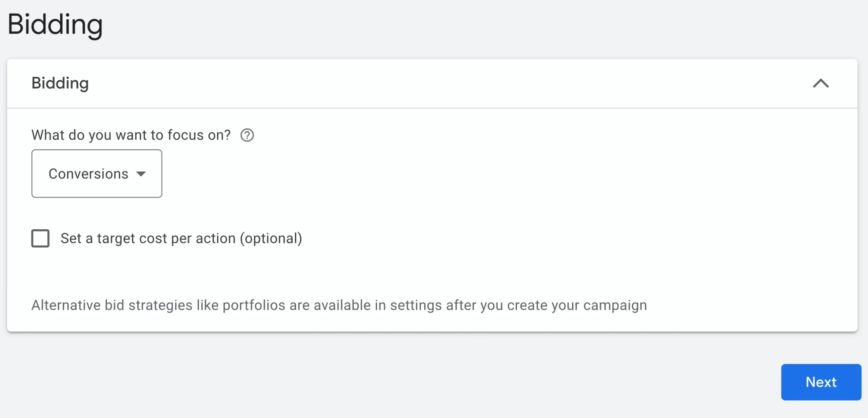Proceed to next step with blue button
The width and height of the screenshot is (868, 418).
coord(821,382)
